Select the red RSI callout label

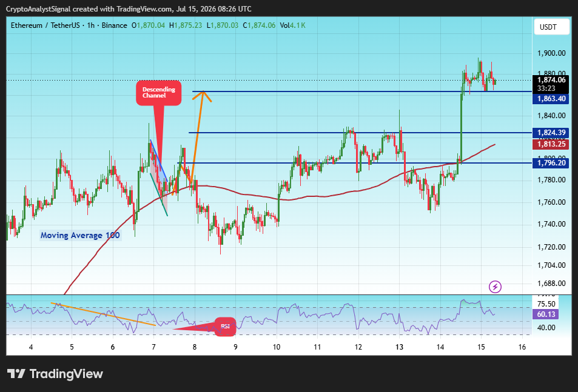tap(225, 327)
